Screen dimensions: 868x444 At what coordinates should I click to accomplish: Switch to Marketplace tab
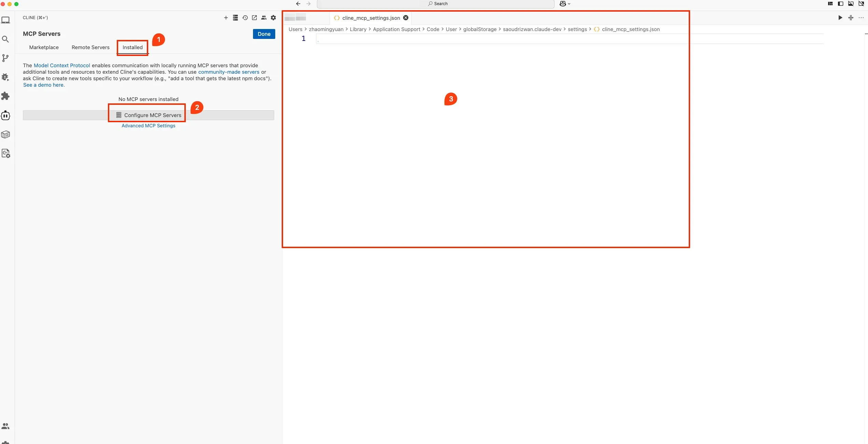pos(44,47)
